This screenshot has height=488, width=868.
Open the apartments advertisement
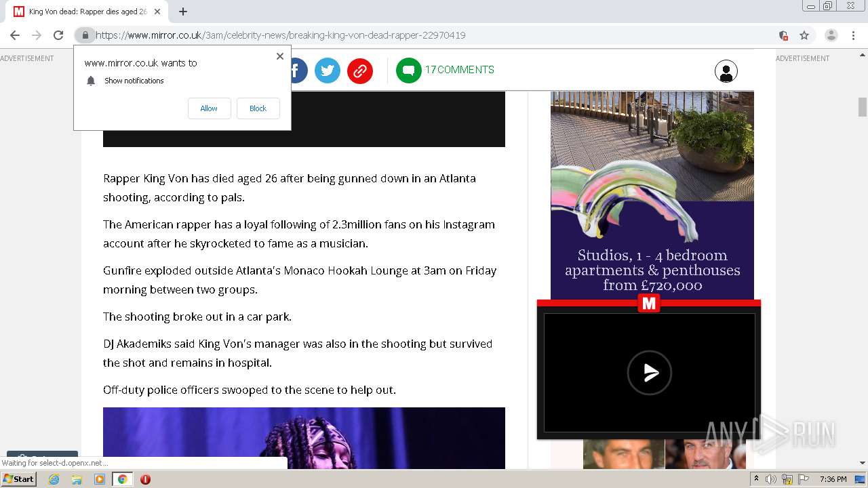point(652,195)
